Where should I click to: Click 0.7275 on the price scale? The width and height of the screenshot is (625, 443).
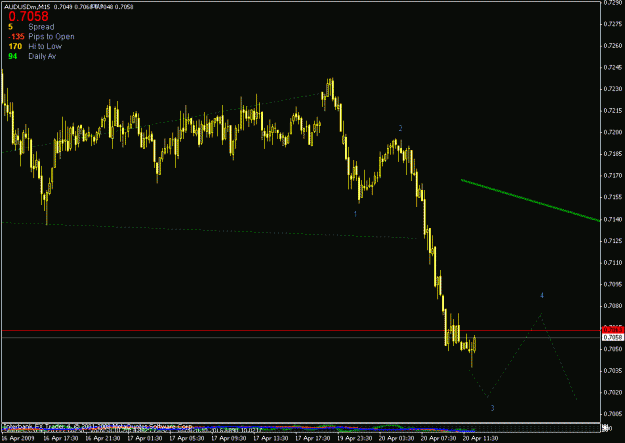(613, 24)
